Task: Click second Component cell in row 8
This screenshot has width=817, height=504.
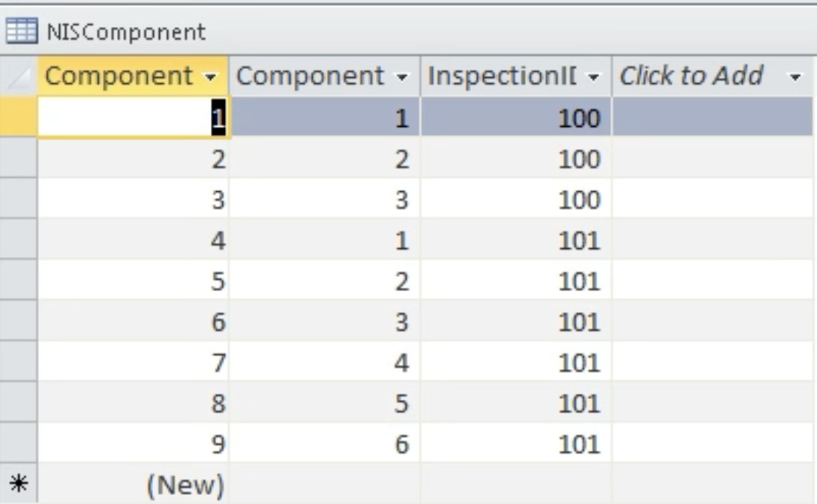Action: point(323,403)
